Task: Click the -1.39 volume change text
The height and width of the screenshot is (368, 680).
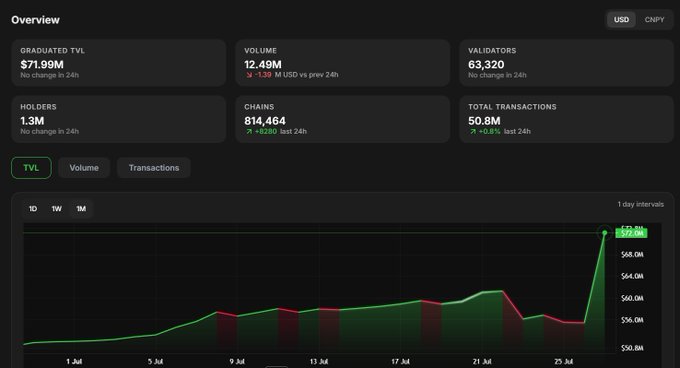Action: pos(263,75)
